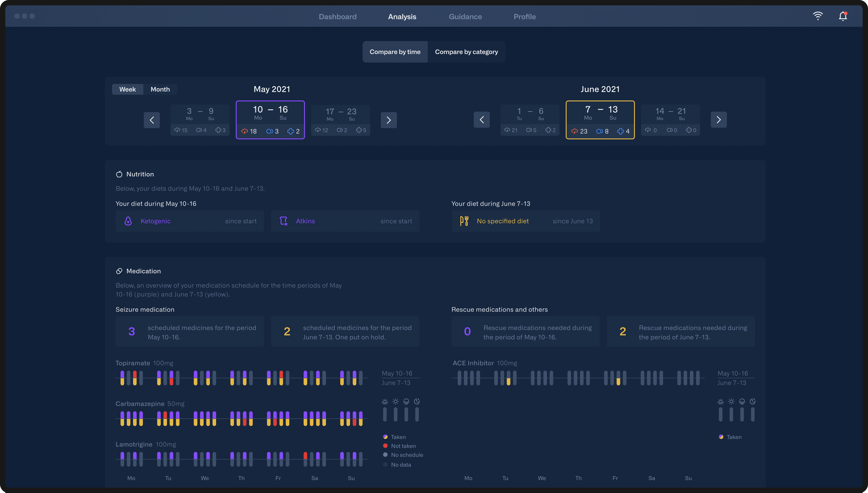Click midday sun icon in seizure medication legend
The width and height of the screenshot is (868, 493).
(395, 402)
